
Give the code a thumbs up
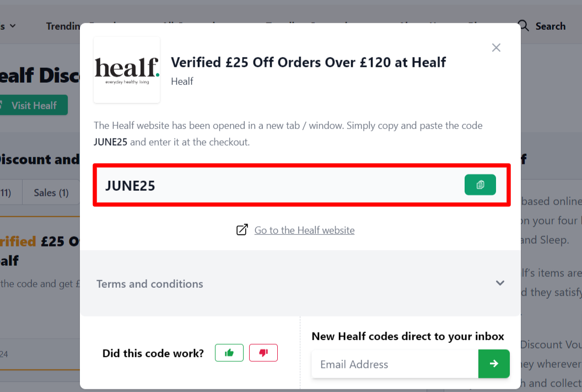click(229, 353)
